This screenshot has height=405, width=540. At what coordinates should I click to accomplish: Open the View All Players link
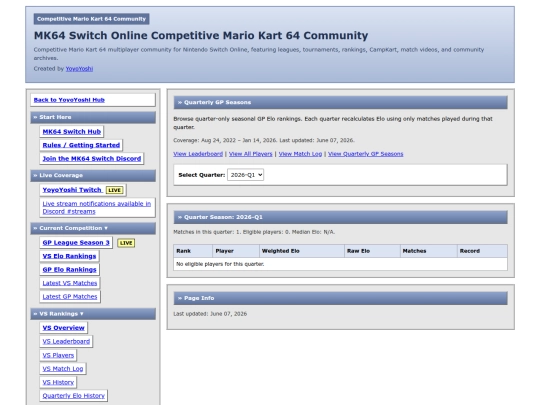[250, 154]
